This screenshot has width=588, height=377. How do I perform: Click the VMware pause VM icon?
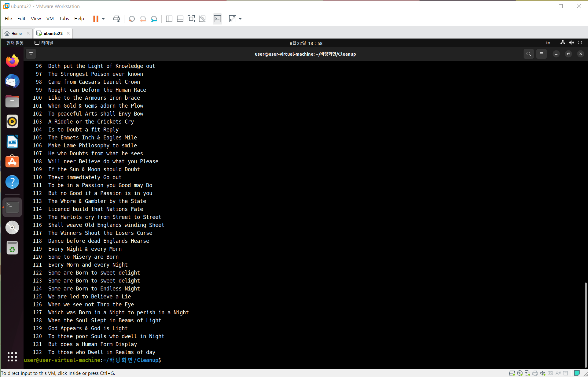(96, 19)
